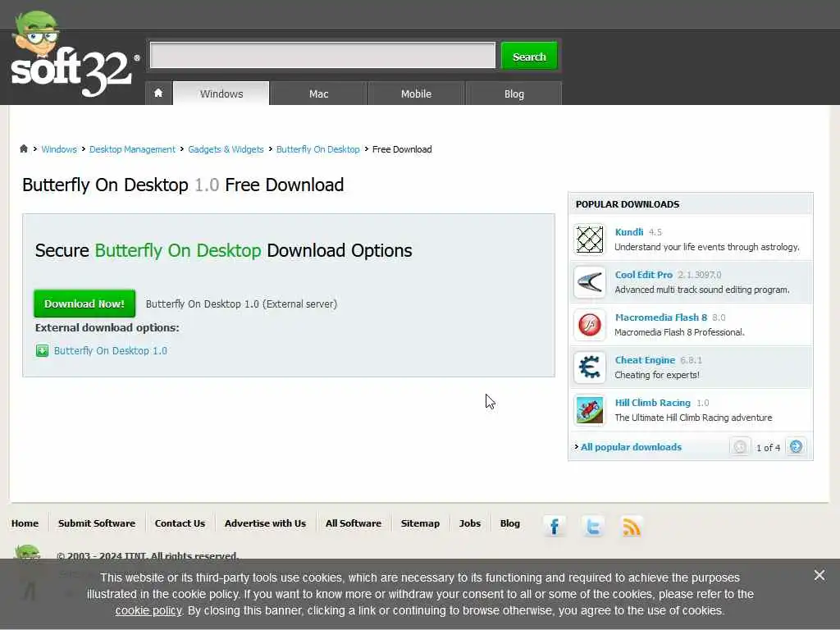Open the Facebook page icon
840x630 pixels.
pyautogui.click(x=555, y=526)
